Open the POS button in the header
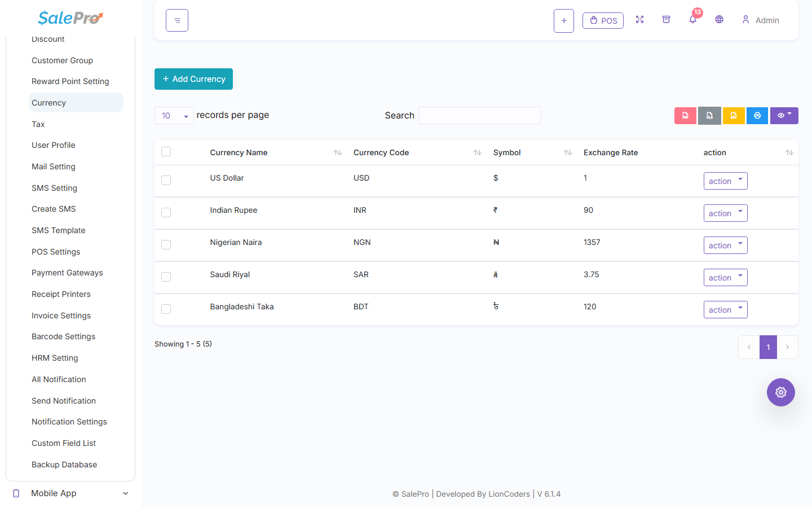The height and width of the screenshot is (508, 812). coord(603,21)
